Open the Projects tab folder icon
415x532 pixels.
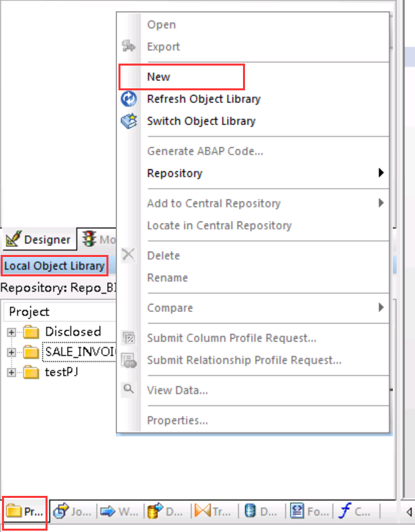point(14,512)
